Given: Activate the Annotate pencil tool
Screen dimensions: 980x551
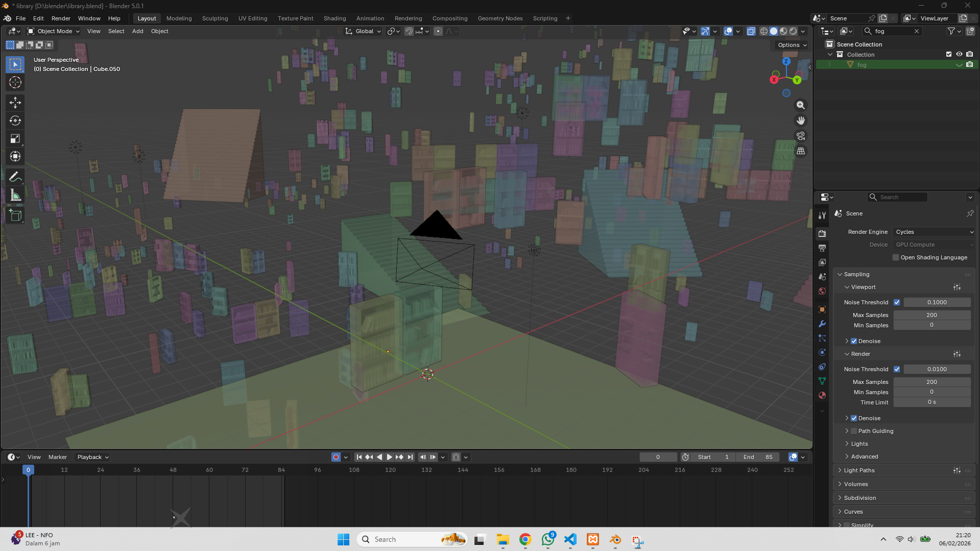Looking at the screenshot, I should coord(15,177).
